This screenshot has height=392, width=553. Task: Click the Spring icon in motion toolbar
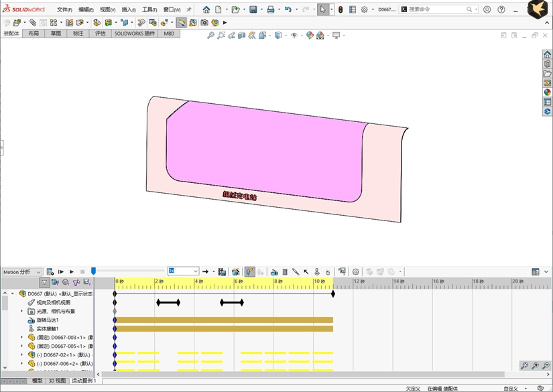pyautogui.click(x=285, y=272)
